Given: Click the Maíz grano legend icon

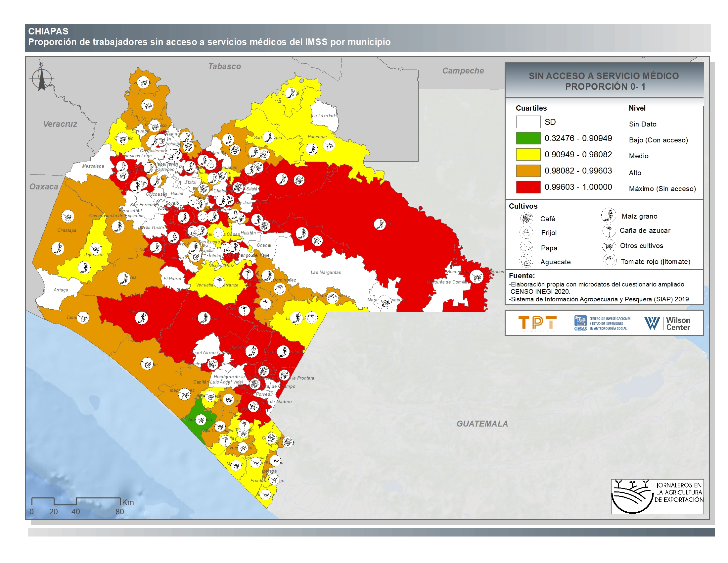Looking at the screenshot, I should click(608, 216).
